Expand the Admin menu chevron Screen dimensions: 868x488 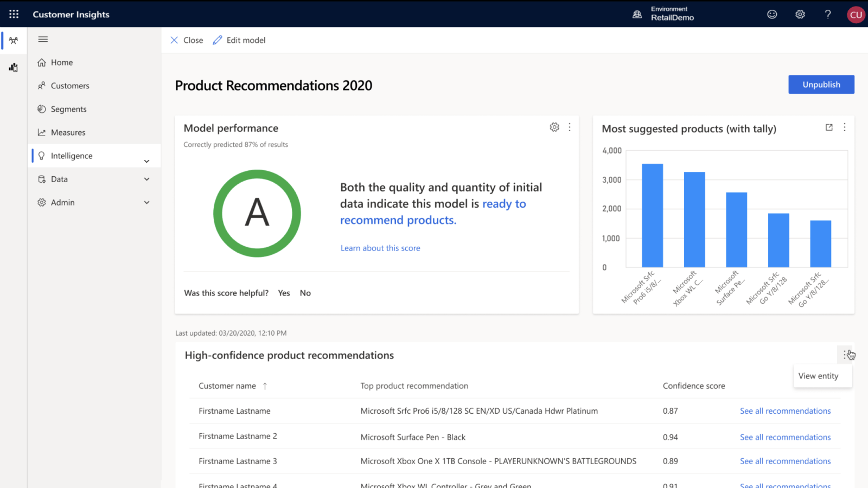[x=146, y=202]
